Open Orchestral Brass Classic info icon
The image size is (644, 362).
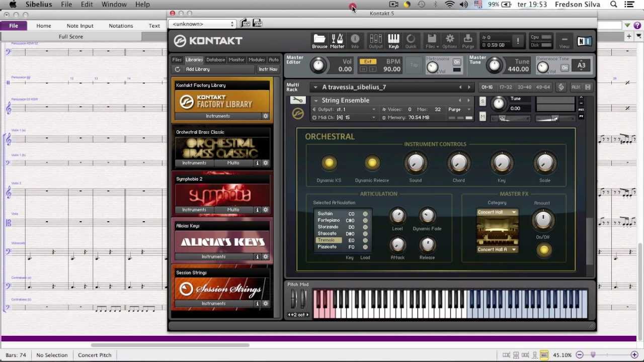point(258,163)
